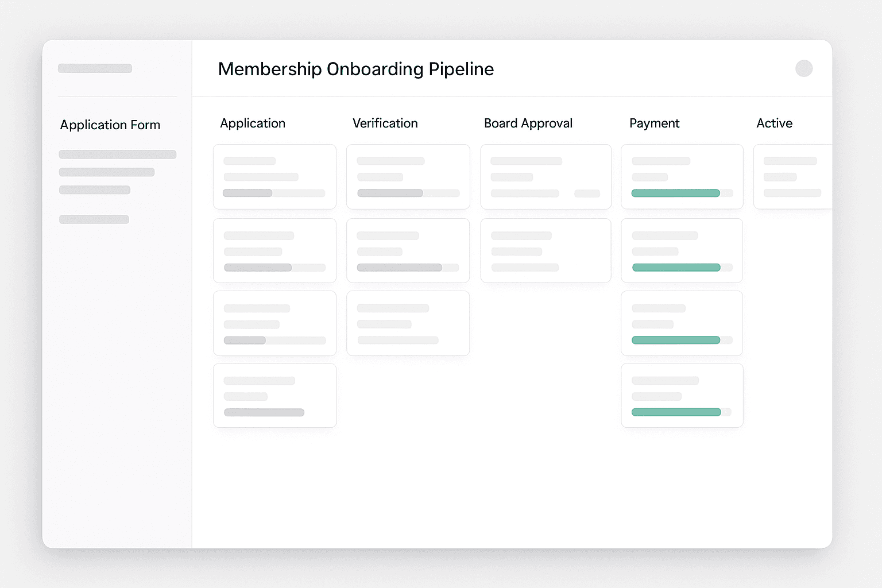Select the Application Form entry in sidebar
This screenshot has height=588, width=882.
[x=110, y=125]
